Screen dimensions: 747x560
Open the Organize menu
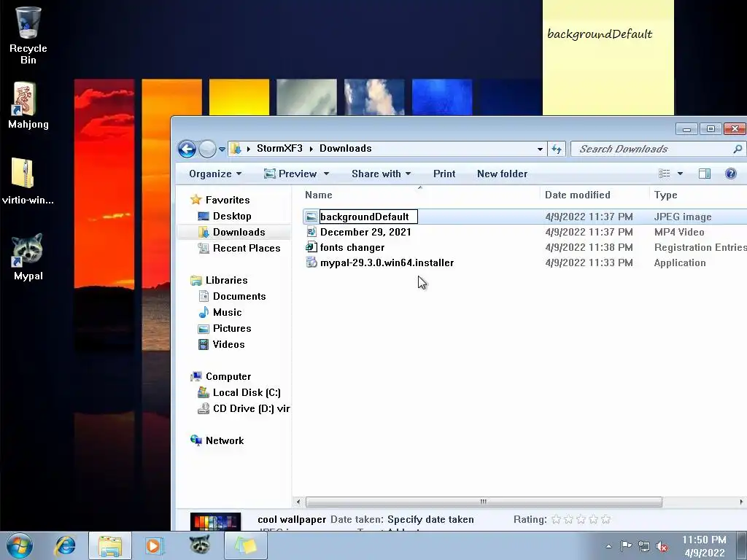[x=215, y=174]
